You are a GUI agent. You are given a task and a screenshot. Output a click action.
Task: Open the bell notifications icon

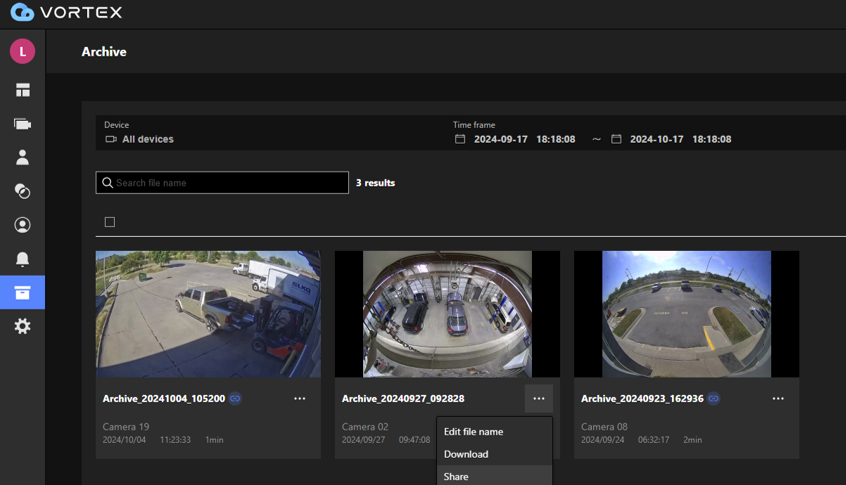tap(22, 259)
